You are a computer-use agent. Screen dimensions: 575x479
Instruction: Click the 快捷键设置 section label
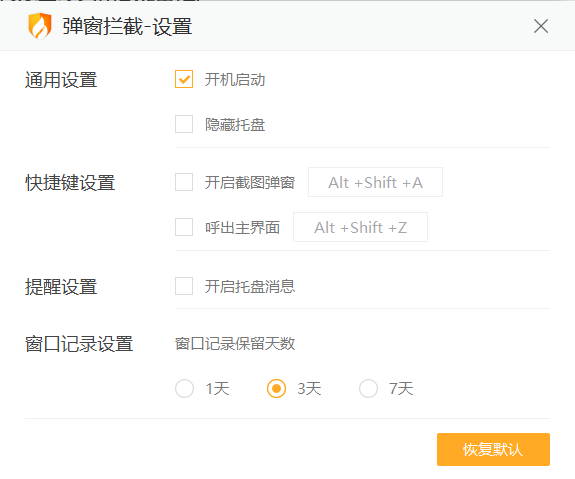tap(70, 183)
